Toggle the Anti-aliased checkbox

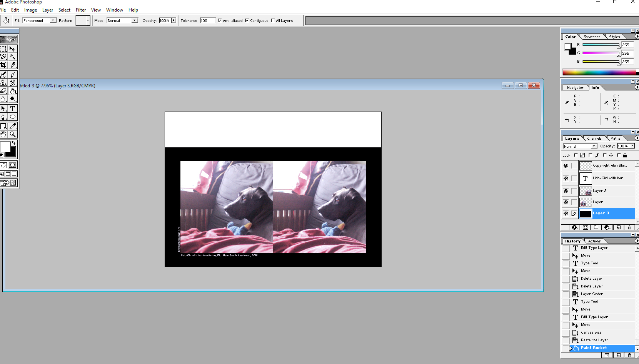[x=220, y=21]
